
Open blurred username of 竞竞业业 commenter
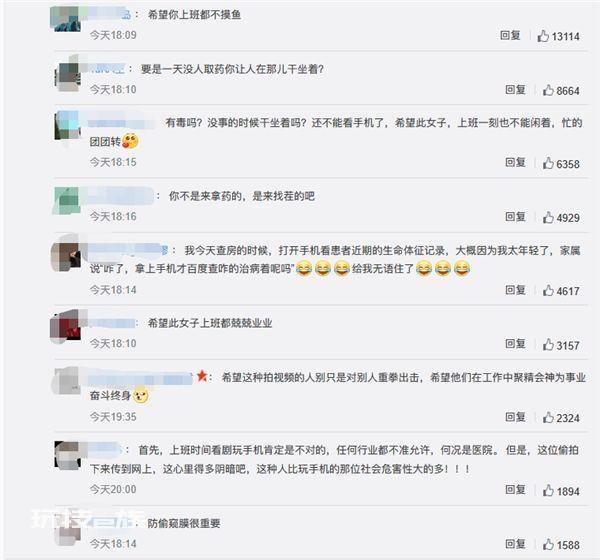click(112, 323)
